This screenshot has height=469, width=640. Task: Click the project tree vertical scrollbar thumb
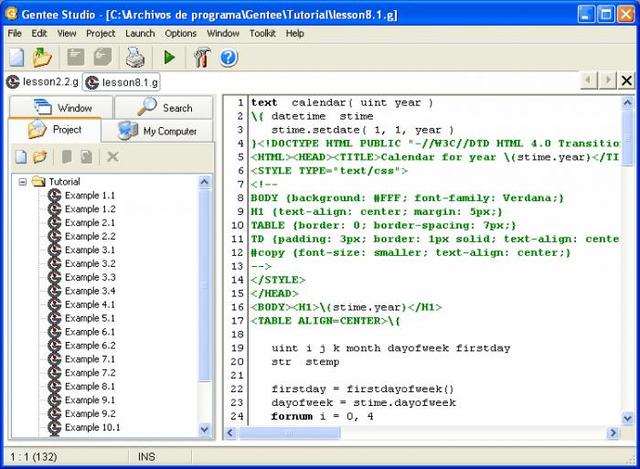[204, 285]
